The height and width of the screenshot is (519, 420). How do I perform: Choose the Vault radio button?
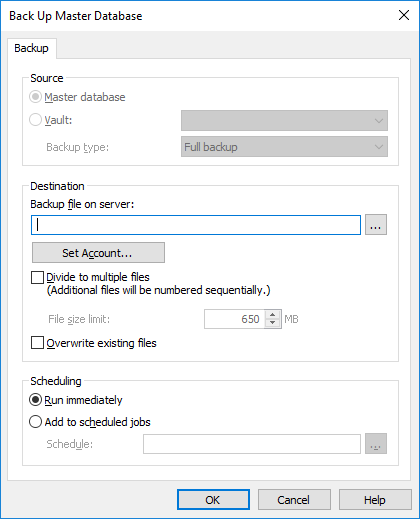(x=35, y=120)
